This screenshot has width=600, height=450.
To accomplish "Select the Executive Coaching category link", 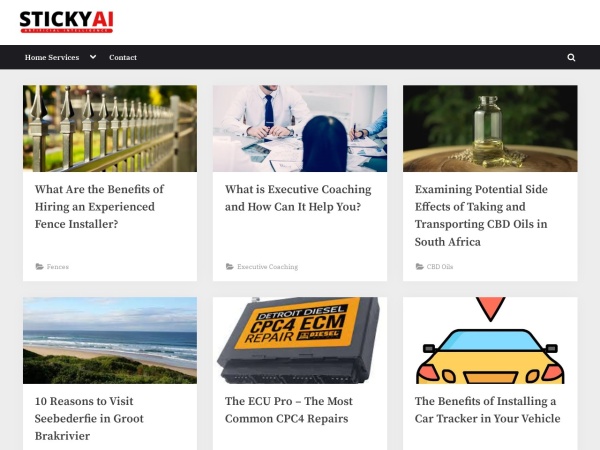I will 267,267.
